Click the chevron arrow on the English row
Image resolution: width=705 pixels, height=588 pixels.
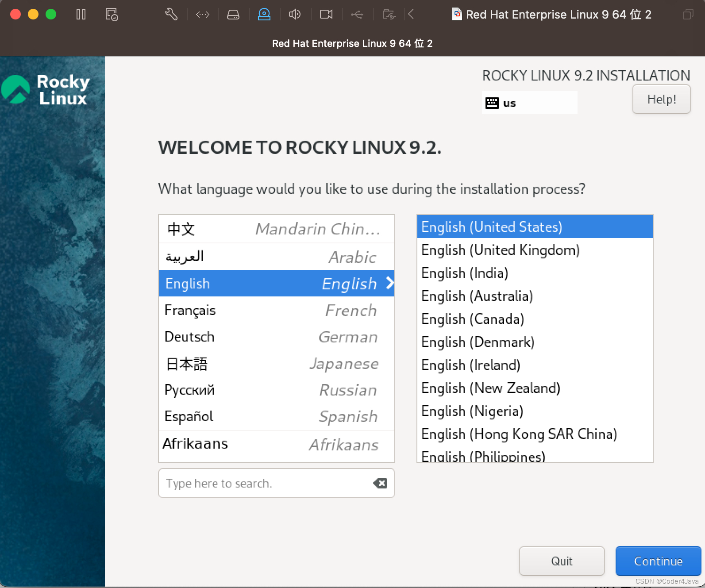(389, 283)
